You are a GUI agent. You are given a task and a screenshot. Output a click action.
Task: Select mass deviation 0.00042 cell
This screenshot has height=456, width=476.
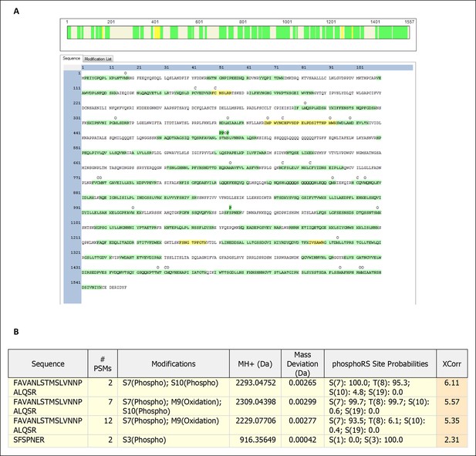point(302,440)
